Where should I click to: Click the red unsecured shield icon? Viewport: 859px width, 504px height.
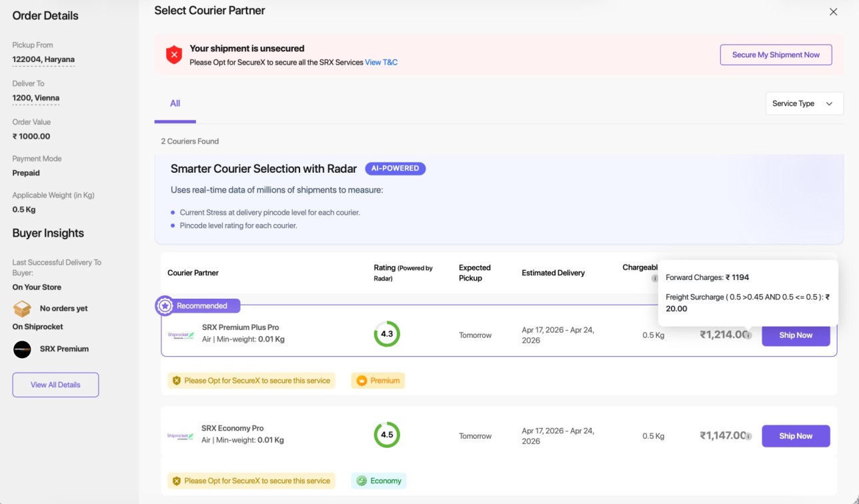click(x=174, y=55)
